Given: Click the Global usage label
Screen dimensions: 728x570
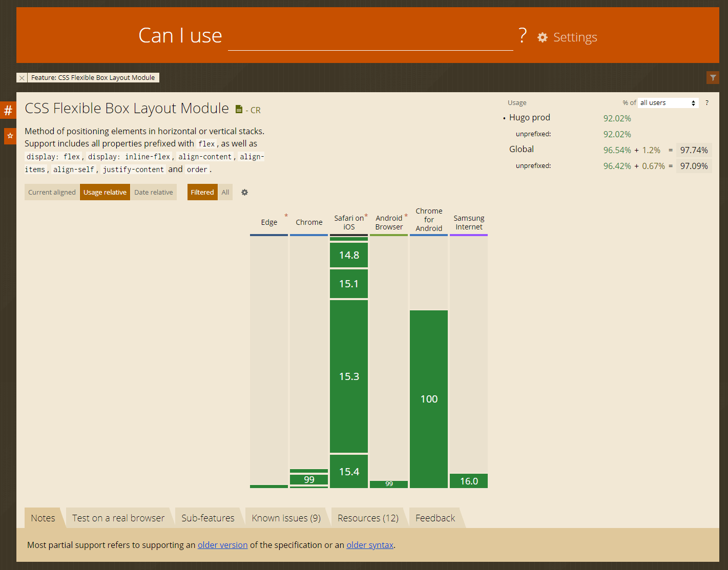Looking at the screenshot, I should 521,149.
